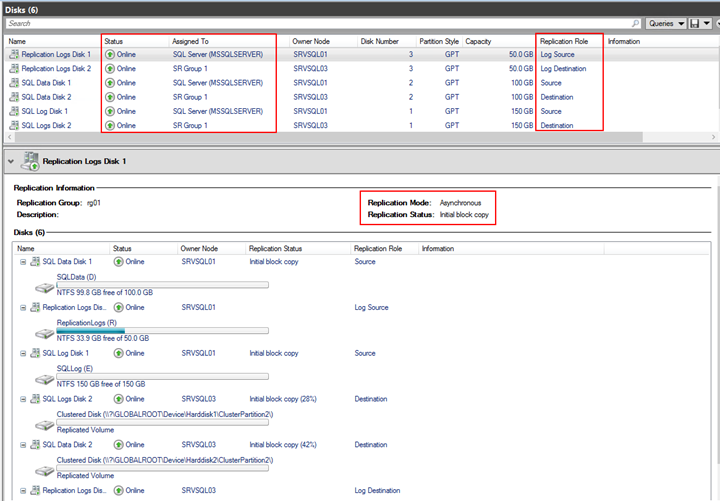Click 'NTFS 150 GB free of 150 GB' text
This screenshot has height=501, width=720.
101,384
